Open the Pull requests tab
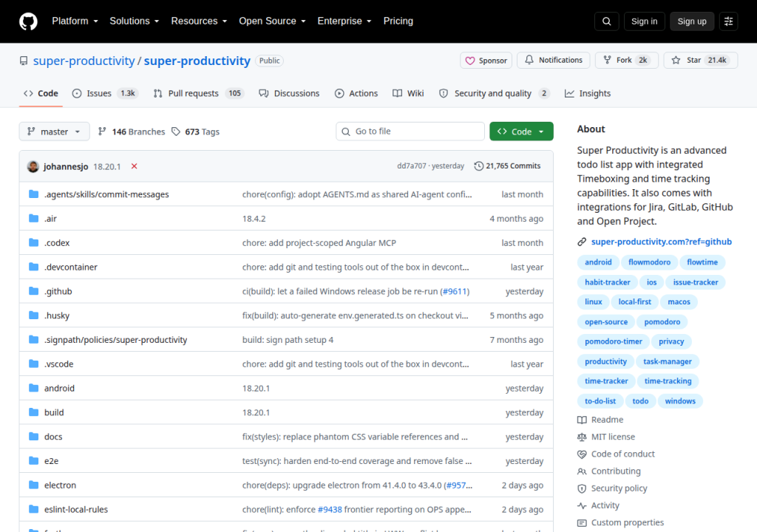757x532 pixels. tap(198, 93)
